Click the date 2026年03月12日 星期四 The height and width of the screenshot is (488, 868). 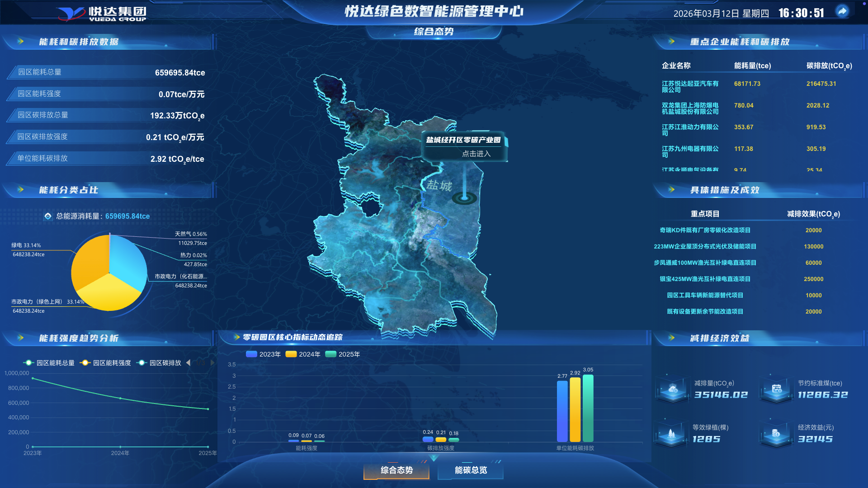[721, 14]
